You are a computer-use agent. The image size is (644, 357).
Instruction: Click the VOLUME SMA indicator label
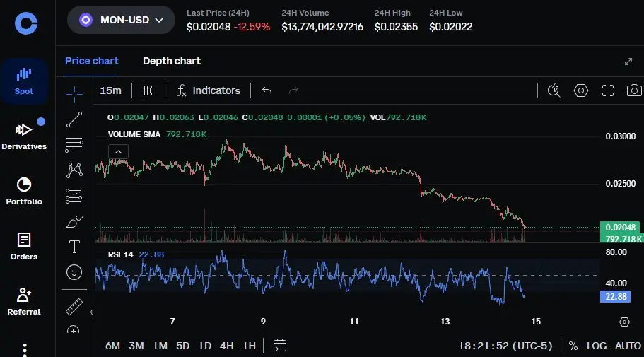134,134
